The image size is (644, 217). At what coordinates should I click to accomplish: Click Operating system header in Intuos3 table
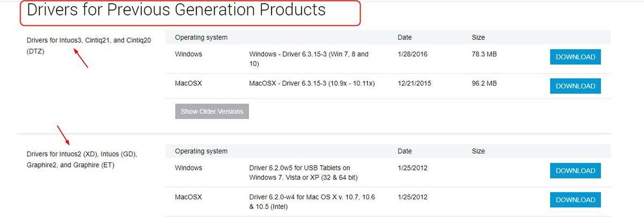click(201, 38)
